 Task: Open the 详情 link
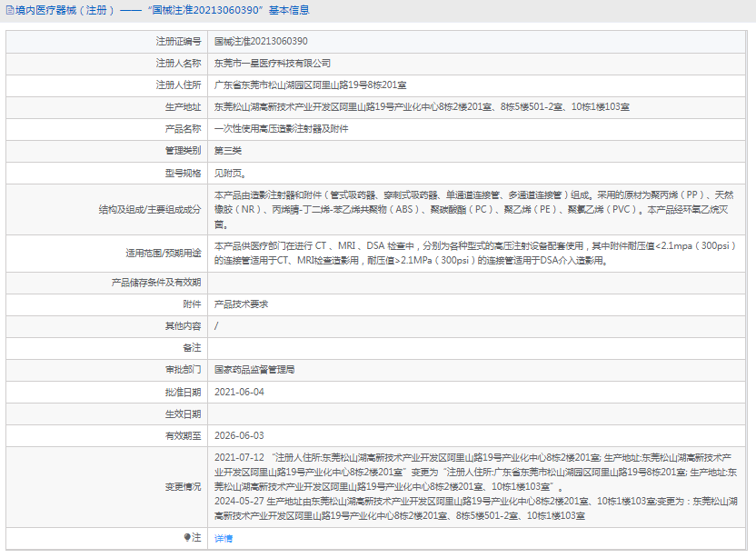[224, 539]
